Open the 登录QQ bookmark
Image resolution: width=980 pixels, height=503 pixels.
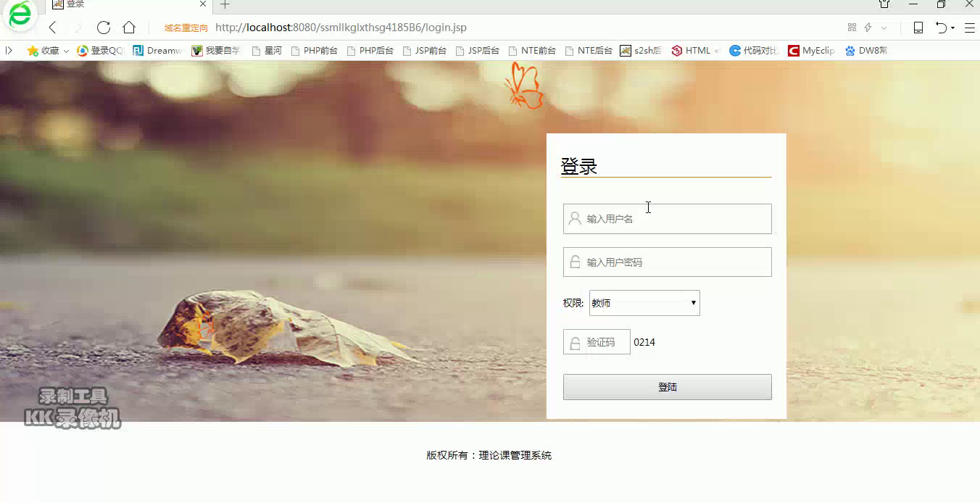click(x=101, y=51)
